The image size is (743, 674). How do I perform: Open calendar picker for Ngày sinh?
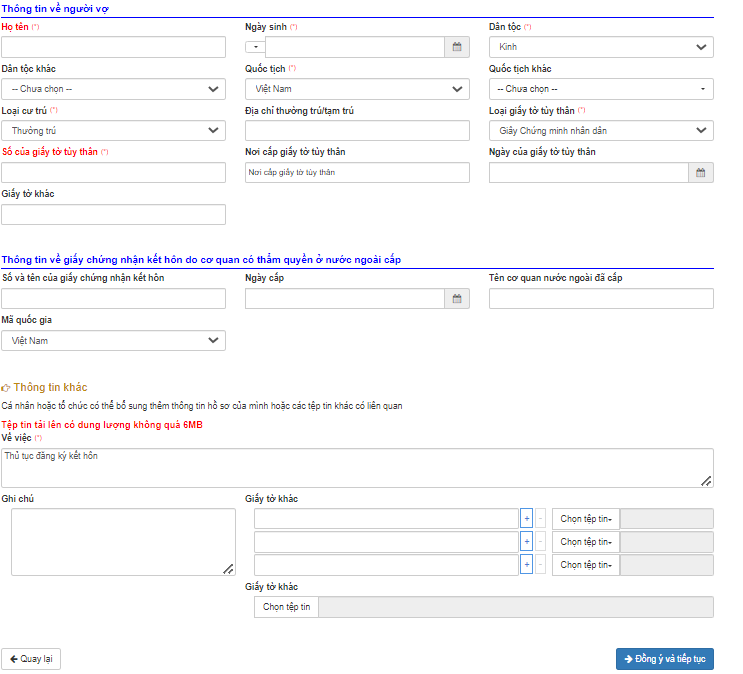click(457, 47)
